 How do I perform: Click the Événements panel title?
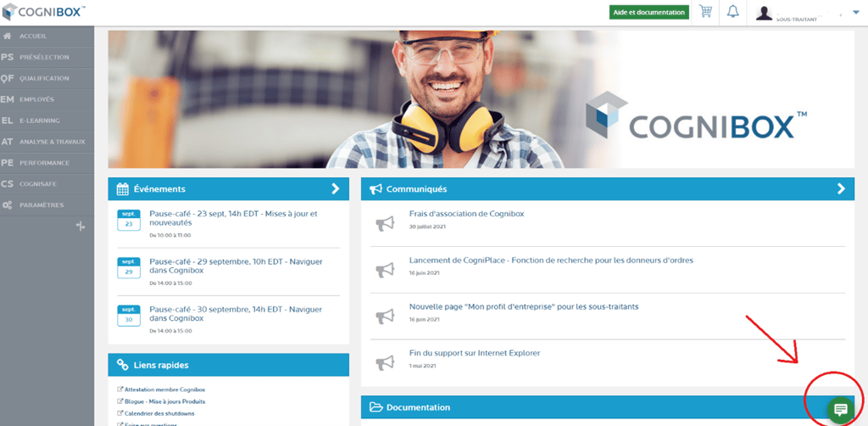click(159, 189)
